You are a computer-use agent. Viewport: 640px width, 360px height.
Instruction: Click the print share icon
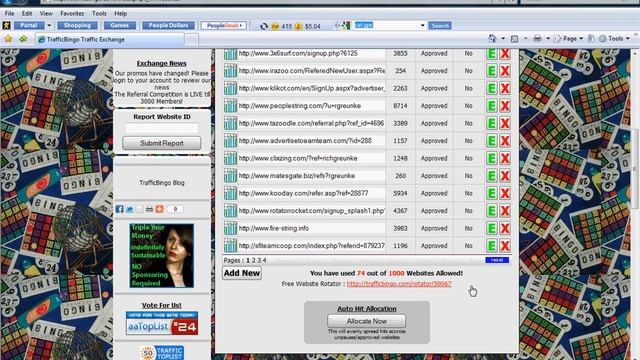149,209
